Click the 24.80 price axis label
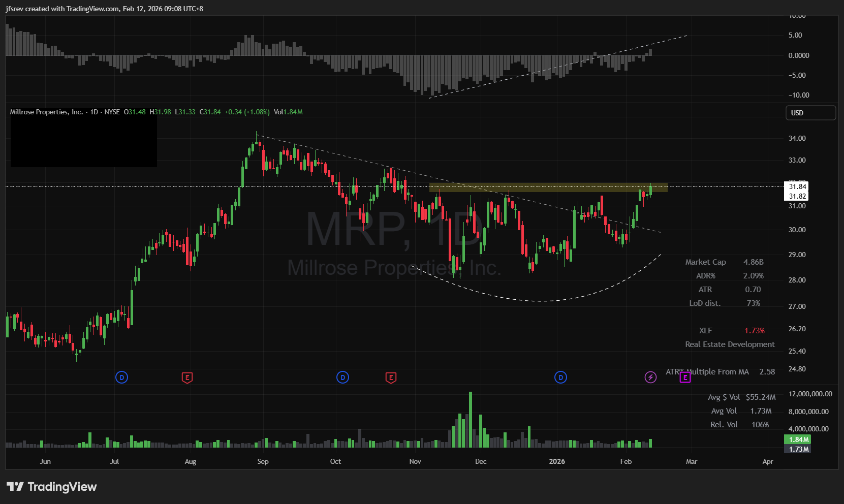Image resolution: width=844 pixels, height=504 pixels. [797, 369]
